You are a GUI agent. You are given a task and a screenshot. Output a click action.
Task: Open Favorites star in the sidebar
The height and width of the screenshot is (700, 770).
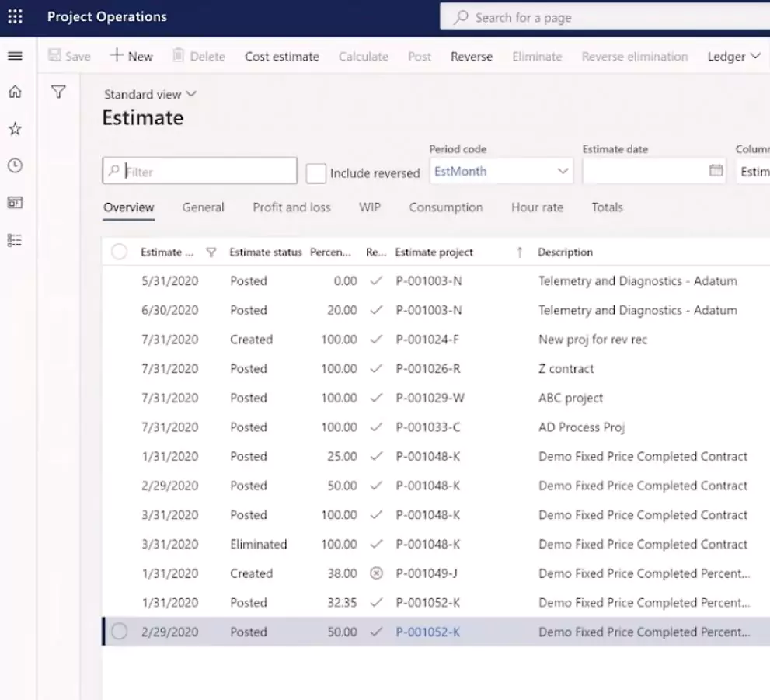click(x=15, y=129)
